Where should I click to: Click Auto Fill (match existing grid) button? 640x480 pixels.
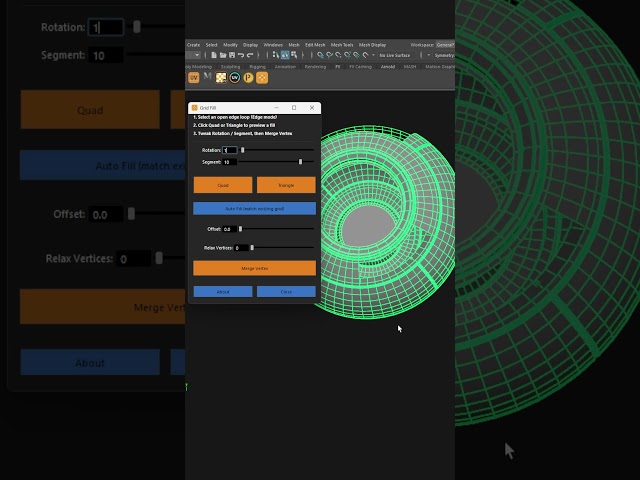coord(254,209)
